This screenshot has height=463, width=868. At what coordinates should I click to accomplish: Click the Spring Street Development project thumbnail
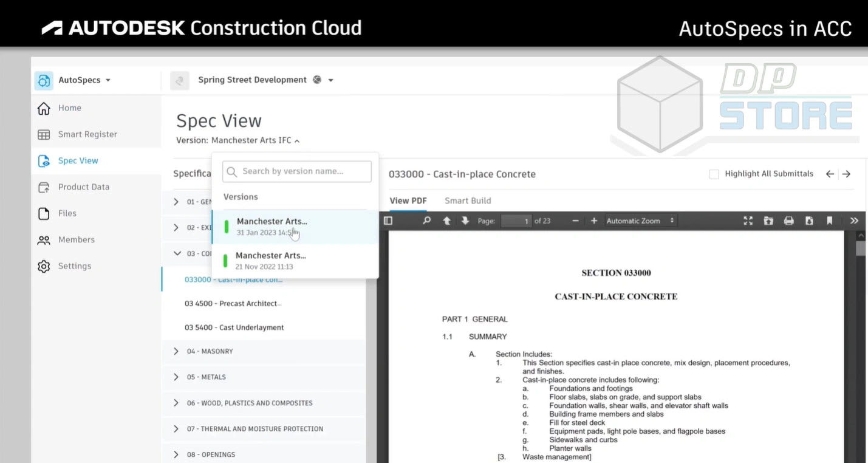pyautogui.click(x=180, y=80)
